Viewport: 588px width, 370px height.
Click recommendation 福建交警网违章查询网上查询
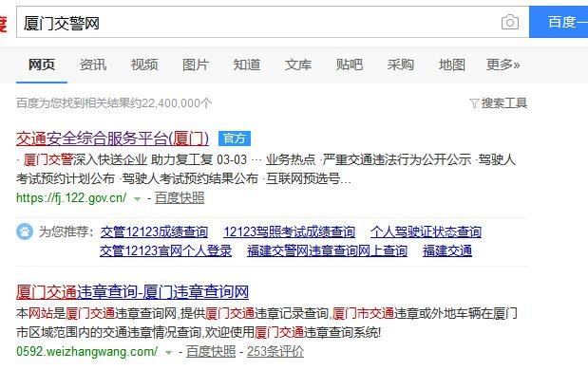[327, 250]
